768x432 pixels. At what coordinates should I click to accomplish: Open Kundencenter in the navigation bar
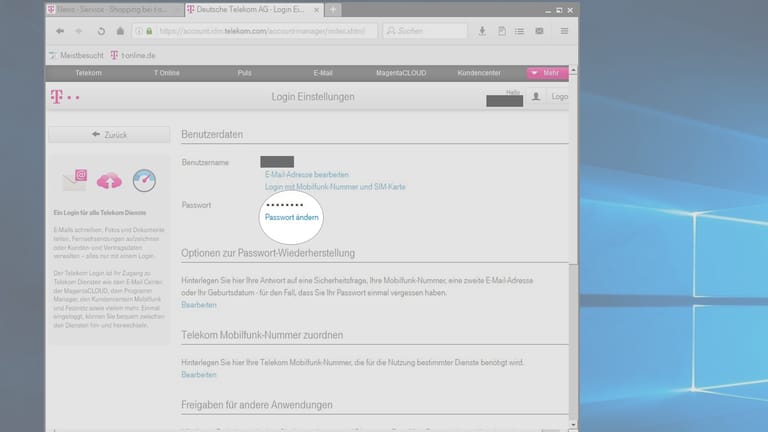coord(479,73)
